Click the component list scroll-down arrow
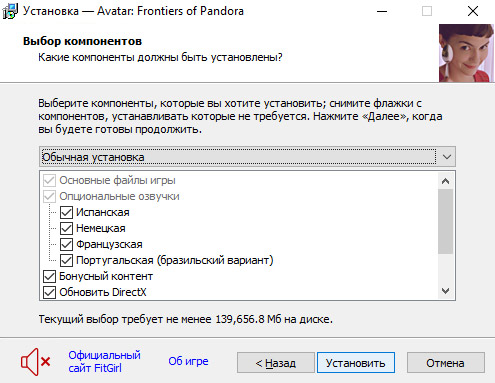 [445, 291]
